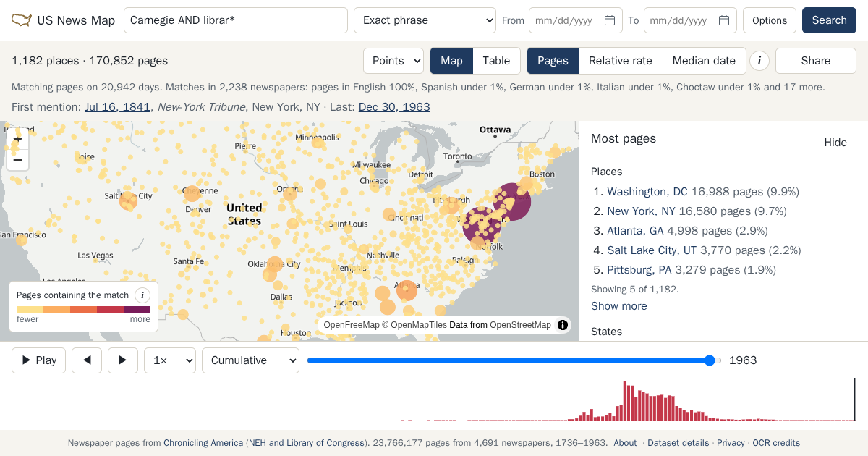
Task: Open the Dec 30, 1963 last mention link
Action: pyautogui.click(x=394, y=107)
